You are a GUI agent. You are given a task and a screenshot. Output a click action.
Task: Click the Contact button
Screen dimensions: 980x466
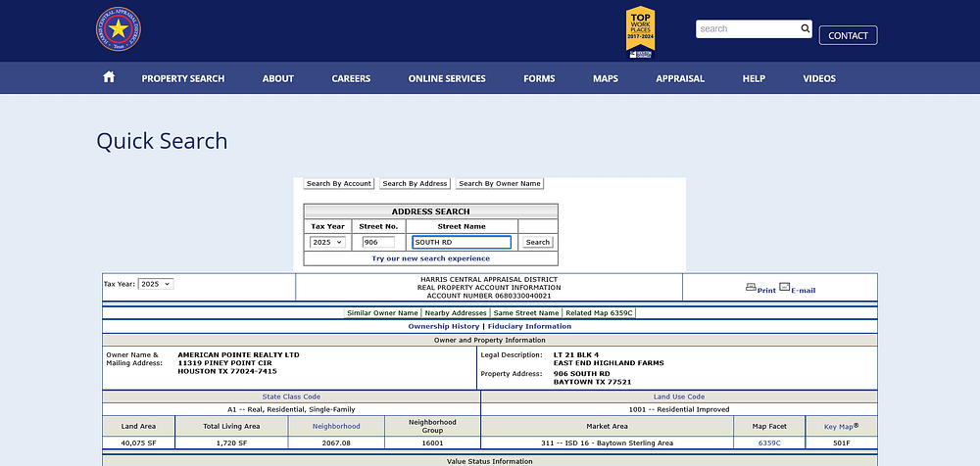[x=848, y=35]
